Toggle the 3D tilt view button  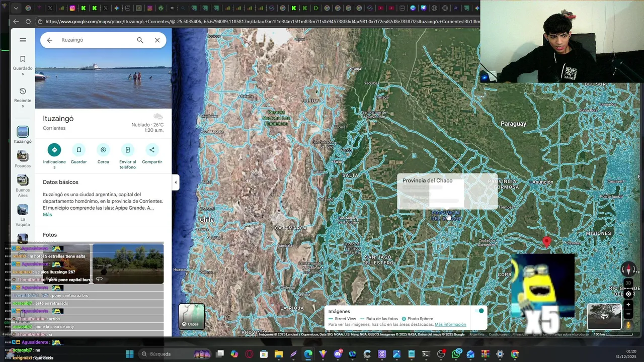coord(628,283)
